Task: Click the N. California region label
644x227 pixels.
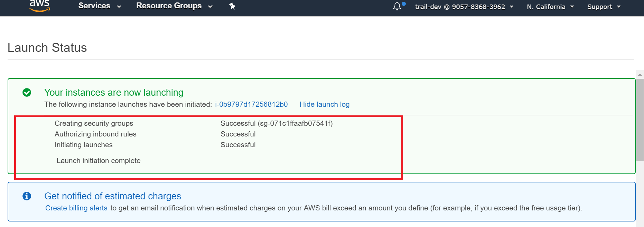Action: point(546,7)
